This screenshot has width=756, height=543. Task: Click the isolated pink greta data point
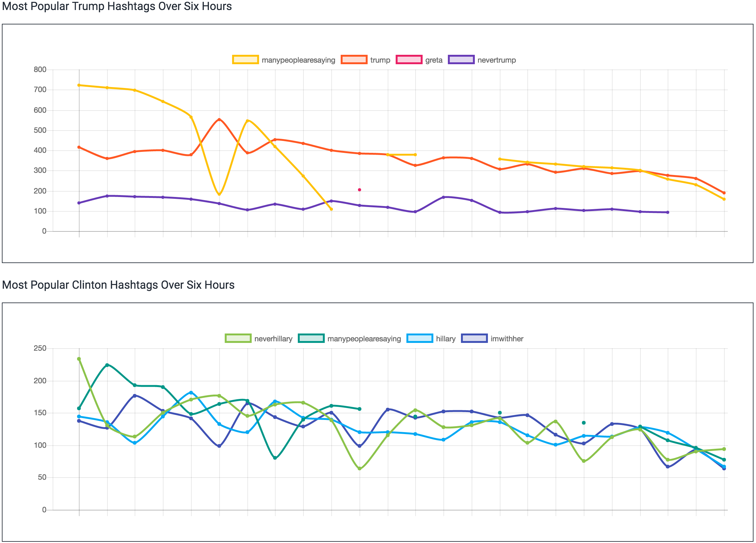(x=359, y=190)
